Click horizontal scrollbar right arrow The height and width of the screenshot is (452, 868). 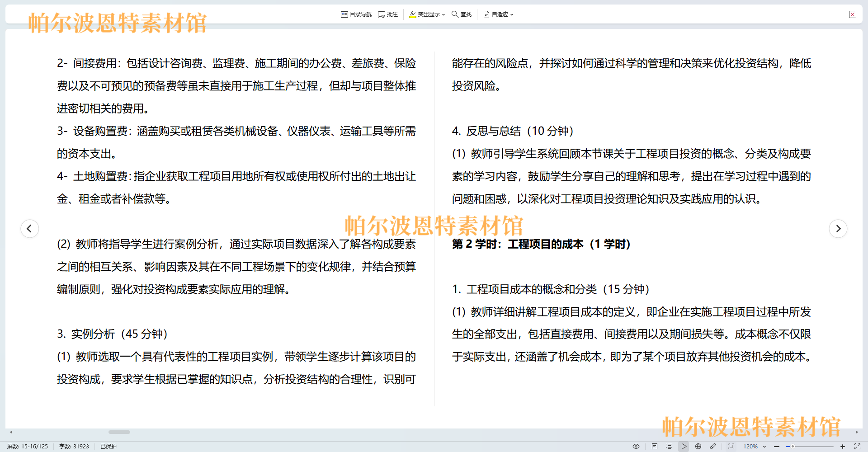coord(857,432)
